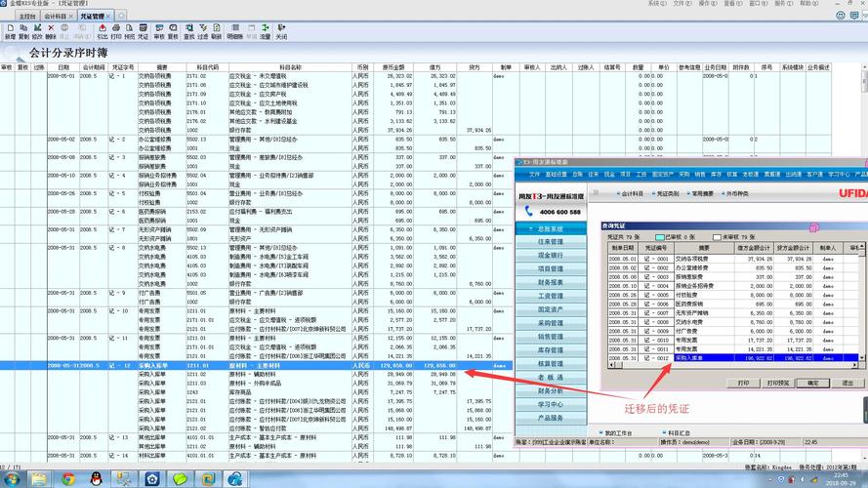Click main ledger vertical scrollbar thumb
Screen dimensions: 868x488
click(x=864, y=81)
